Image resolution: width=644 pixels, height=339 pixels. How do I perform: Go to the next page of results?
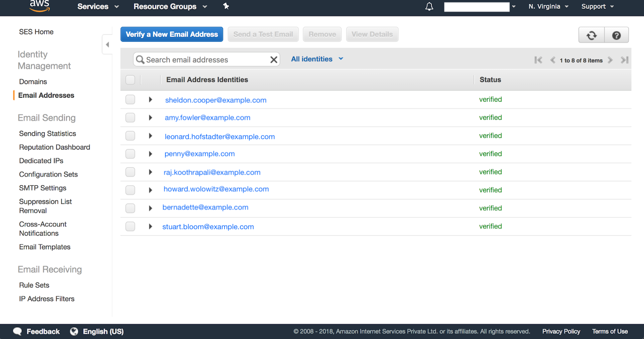(x=610, y=60)
